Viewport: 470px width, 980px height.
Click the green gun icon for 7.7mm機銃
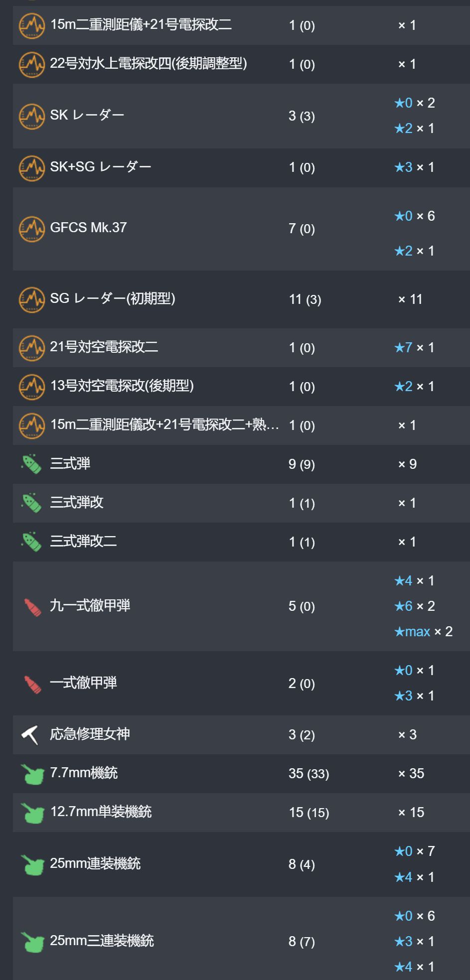(32, 774)
